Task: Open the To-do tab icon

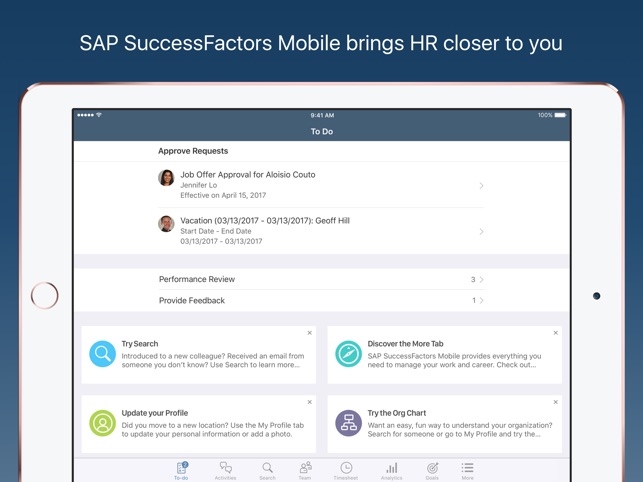Action: 182,468
